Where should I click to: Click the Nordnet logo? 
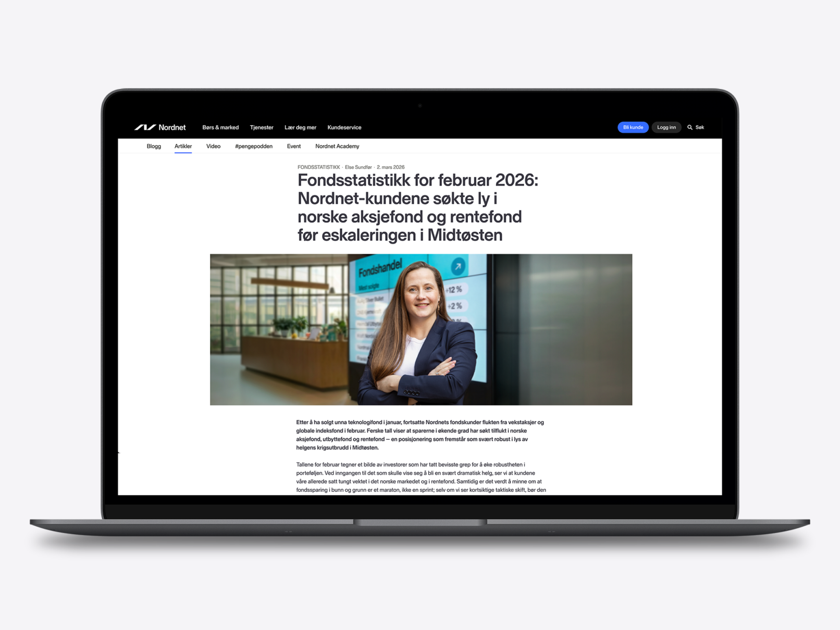(x=160, y=128)
